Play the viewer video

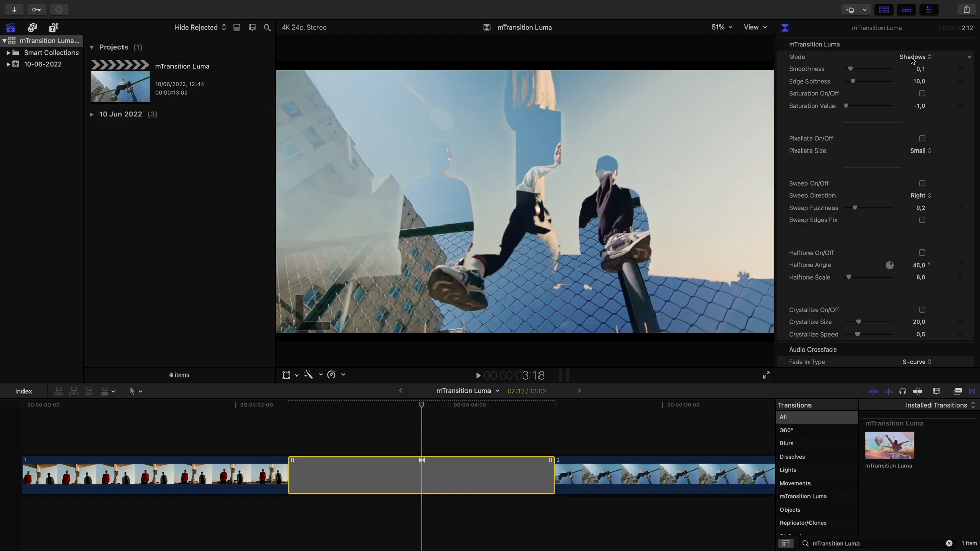(478, 375)
